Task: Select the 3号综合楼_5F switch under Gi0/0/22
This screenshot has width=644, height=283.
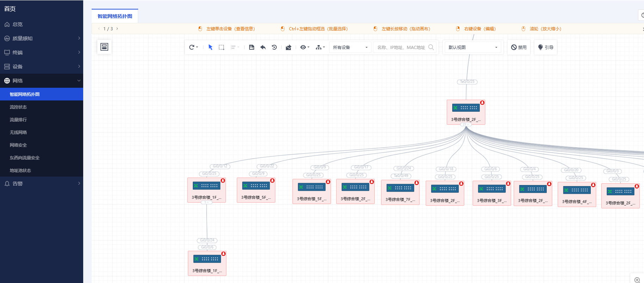Action: coord(256,190)
